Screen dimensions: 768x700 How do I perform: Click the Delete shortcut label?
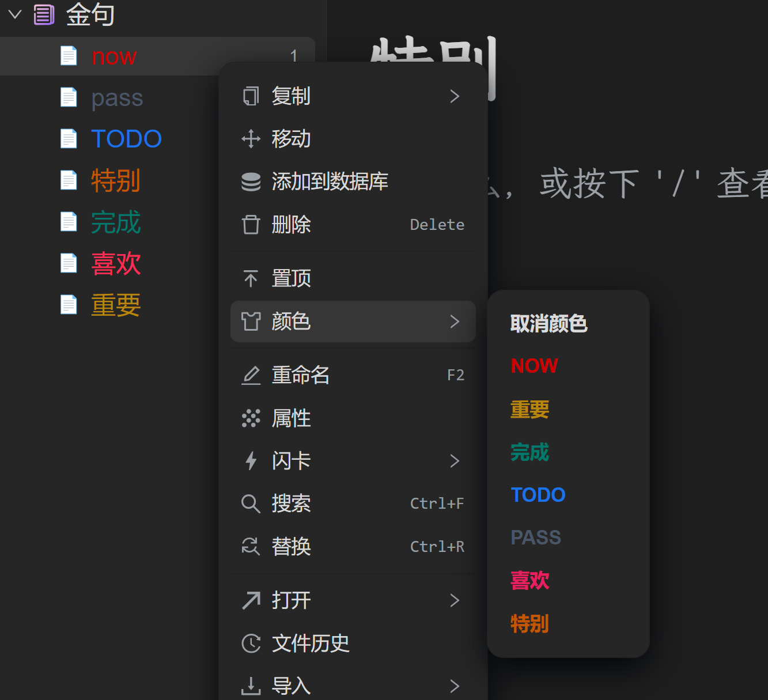437,225
